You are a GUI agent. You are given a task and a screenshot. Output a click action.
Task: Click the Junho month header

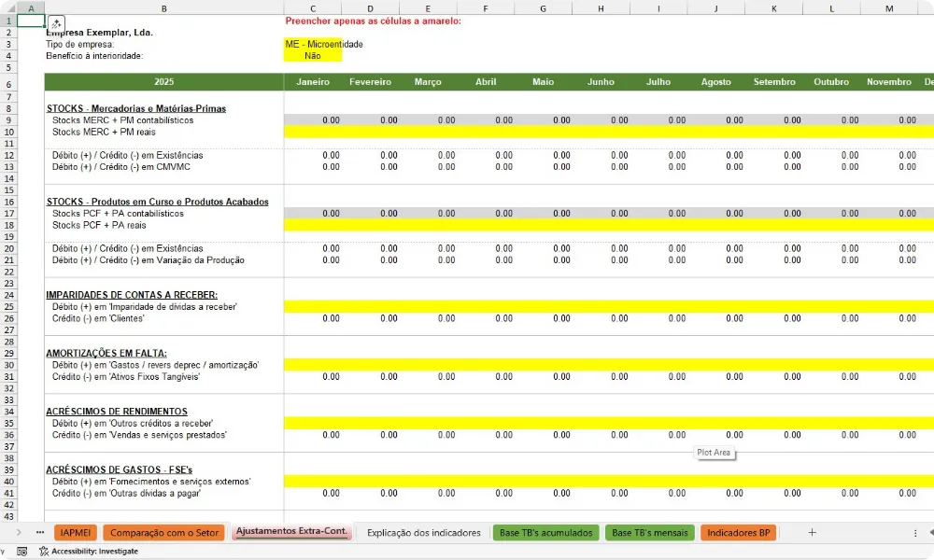(601, 82)
